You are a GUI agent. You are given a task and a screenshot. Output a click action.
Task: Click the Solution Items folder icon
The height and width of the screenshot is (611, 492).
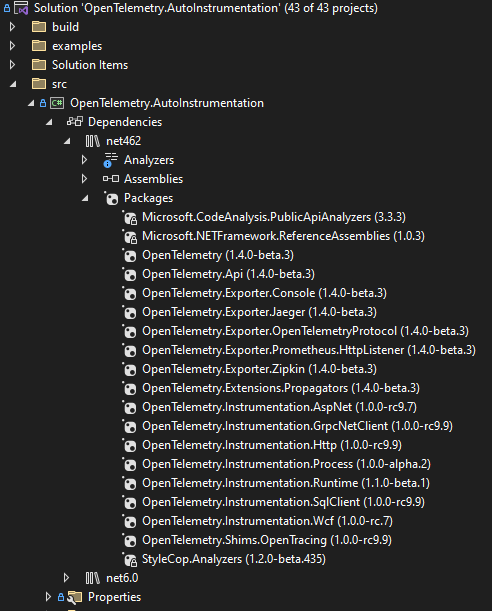[x=39, y=65]
